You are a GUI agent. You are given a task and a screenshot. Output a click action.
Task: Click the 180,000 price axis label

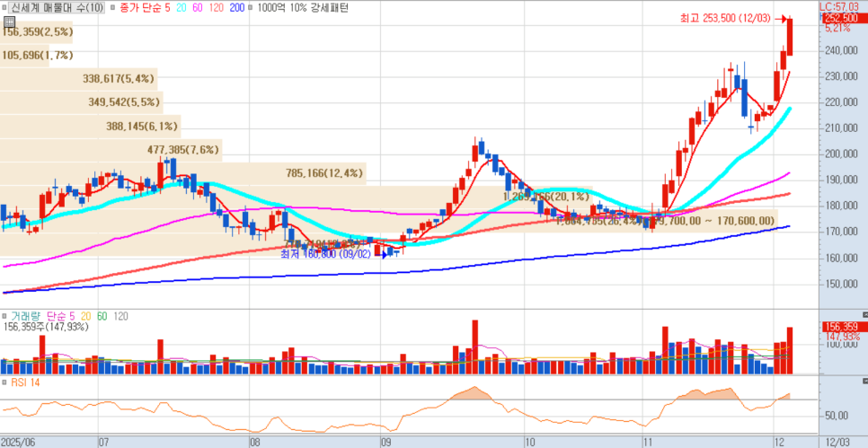click(843, 206)
